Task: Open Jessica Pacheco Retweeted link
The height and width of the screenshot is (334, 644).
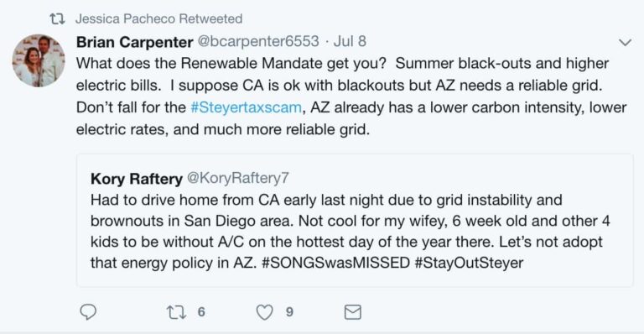Action: [159, 19]
